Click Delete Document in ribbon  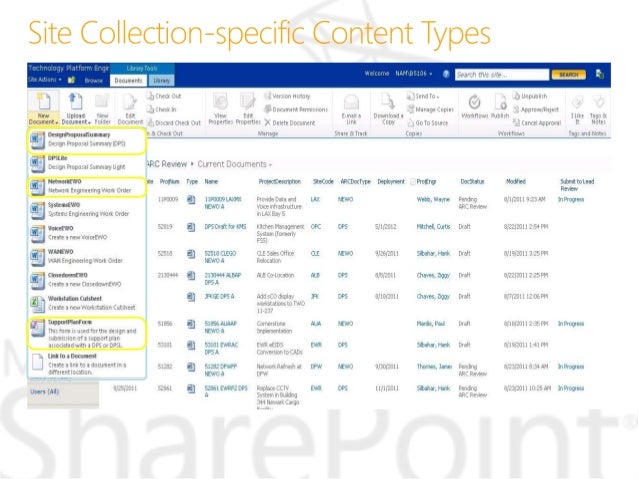pyautogui.click(x=290, y=122)
